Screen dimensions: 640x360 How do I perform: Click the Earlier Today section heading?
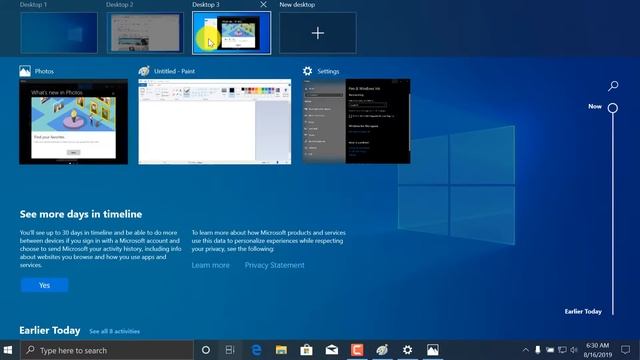(x=50, y=330)
